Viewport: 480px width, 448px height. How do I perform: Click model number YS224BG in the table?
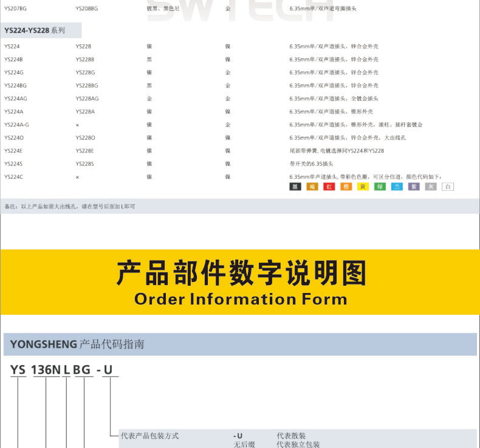click(15, 86)
